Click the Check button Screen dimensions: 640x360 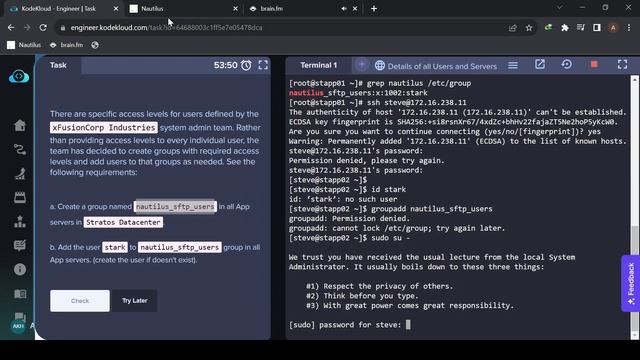[x=80, y=301]
